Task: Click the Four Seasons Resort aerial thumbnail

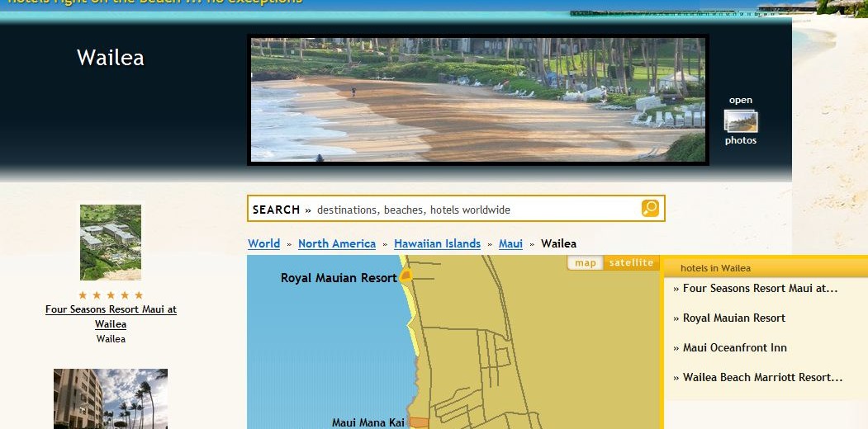Action: 111,243
